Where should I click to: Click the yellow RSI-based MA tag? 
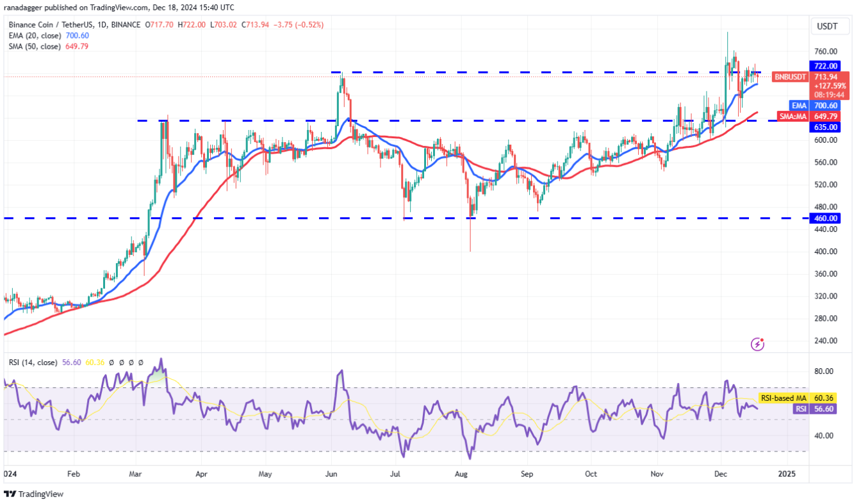click(783, 398)
